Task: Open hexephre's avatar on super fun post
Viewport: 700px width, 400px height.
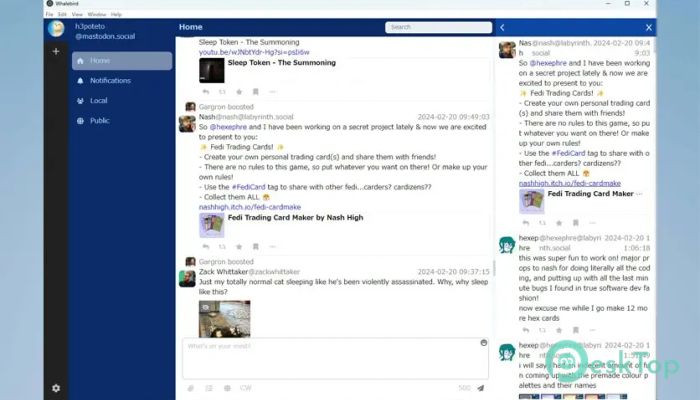Action: coord(507,245)
